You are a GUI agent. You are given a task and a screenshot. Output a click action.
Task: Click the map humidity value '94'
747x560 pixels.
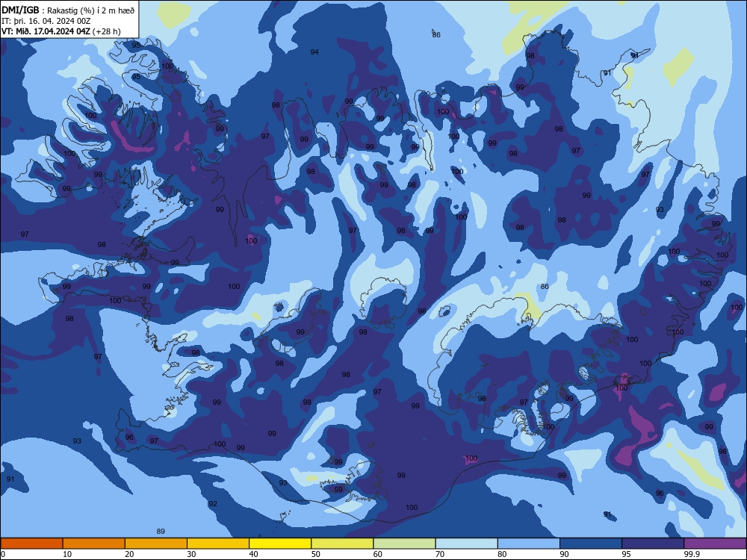coord(314,52)
